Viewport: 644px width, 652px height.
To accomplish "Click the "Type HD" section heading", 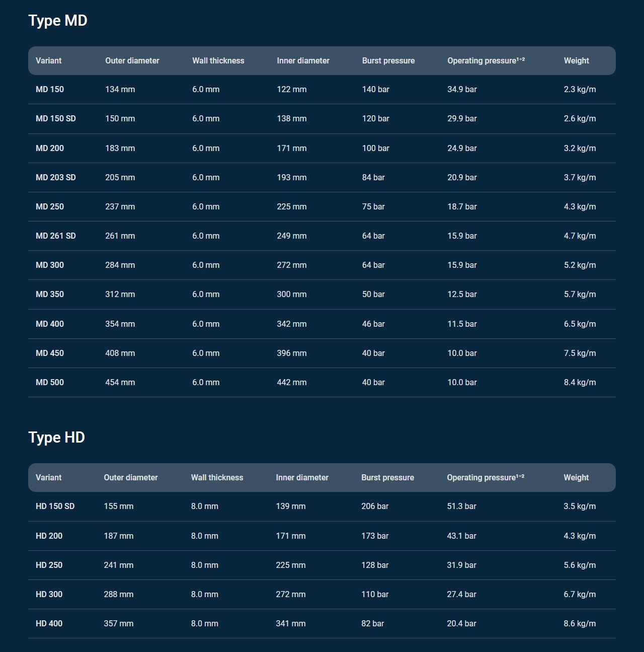I will click(x=56, y=438).
